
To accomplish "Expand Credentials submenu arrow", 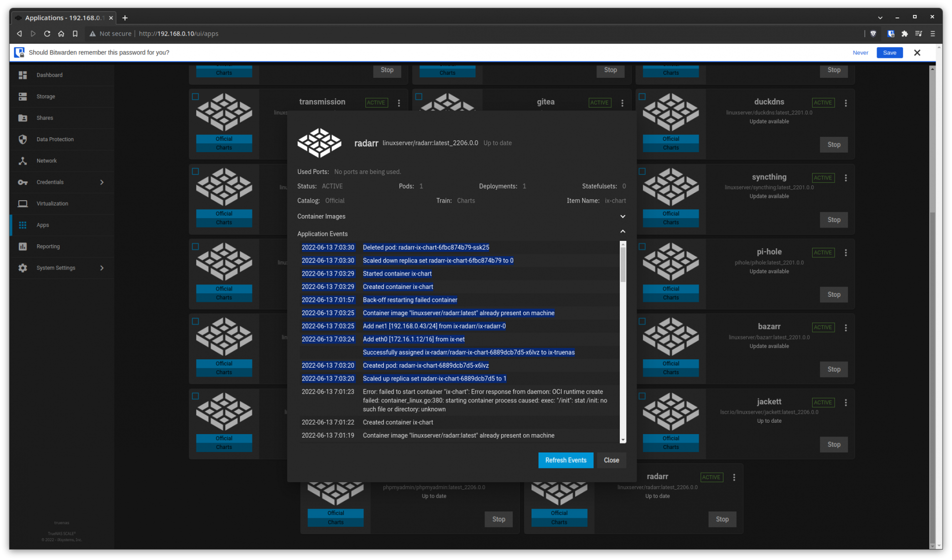I will click(x=102, y=182).
